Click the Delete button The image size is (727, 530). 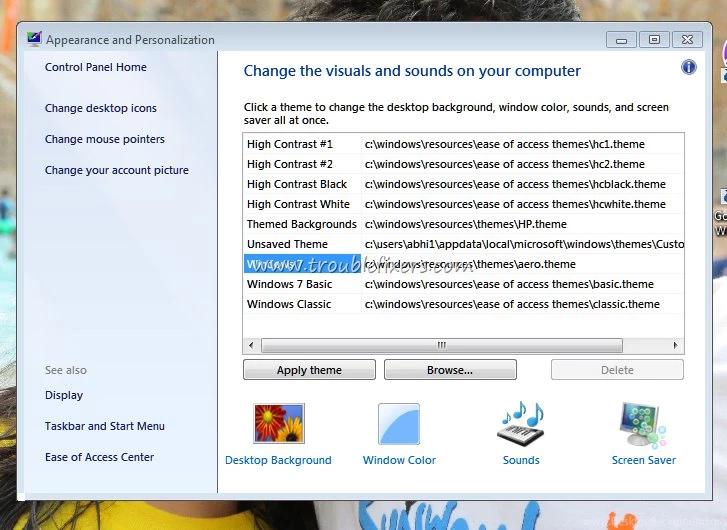617,370
